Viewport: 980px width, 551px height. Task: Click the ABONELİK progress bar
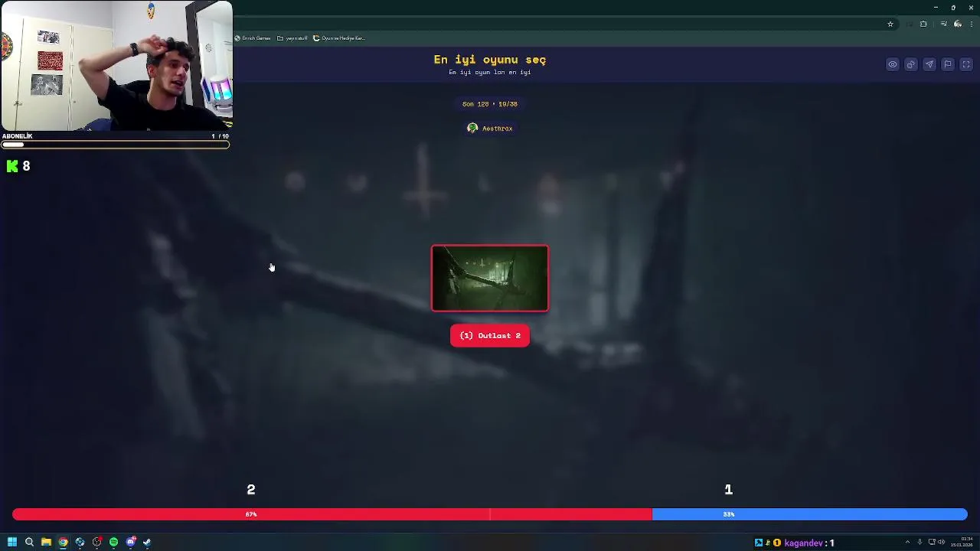coord(115,144)
